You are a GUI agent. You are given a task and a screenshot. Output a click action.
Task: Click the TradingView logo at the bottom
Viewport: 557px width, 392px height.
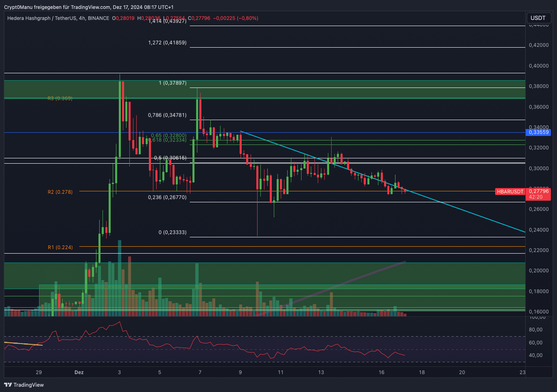[x=24, y=385]
